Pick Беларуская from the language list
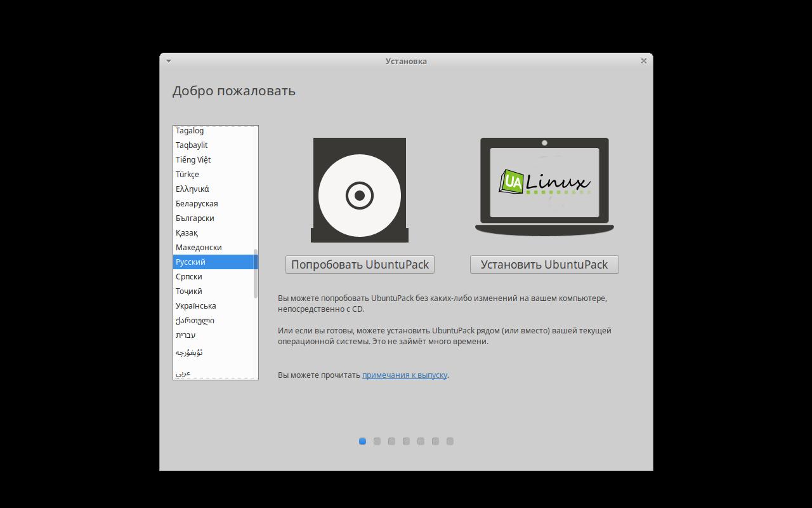This screenshot has width=812, height=508. click(214, 204)
